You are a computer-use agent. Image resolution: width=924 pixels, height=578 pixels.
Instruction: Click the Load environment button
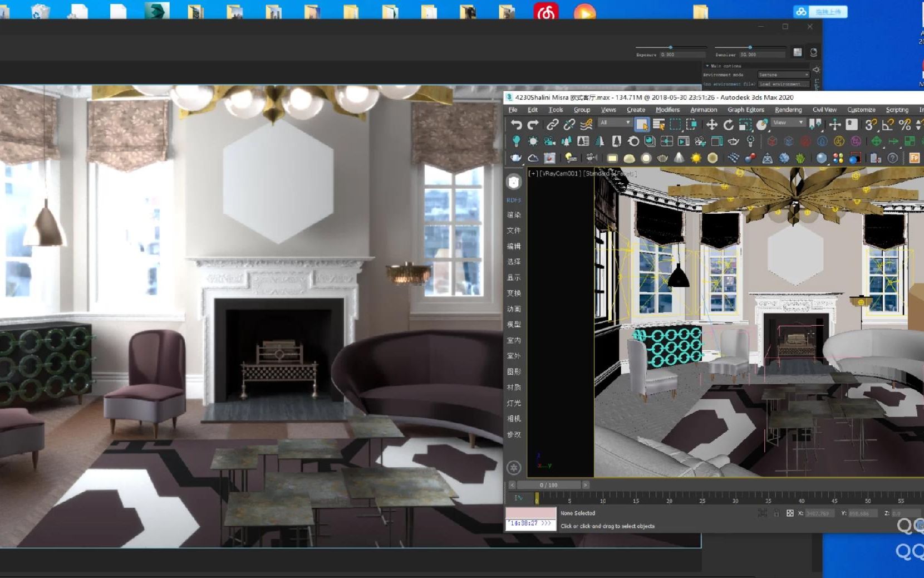coord(784,84)
